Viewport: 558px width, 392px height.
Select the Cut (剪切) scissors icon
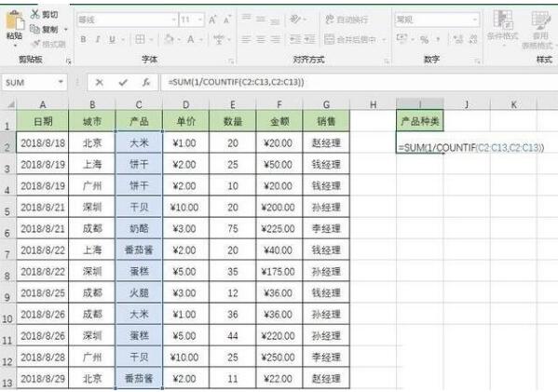34,14
